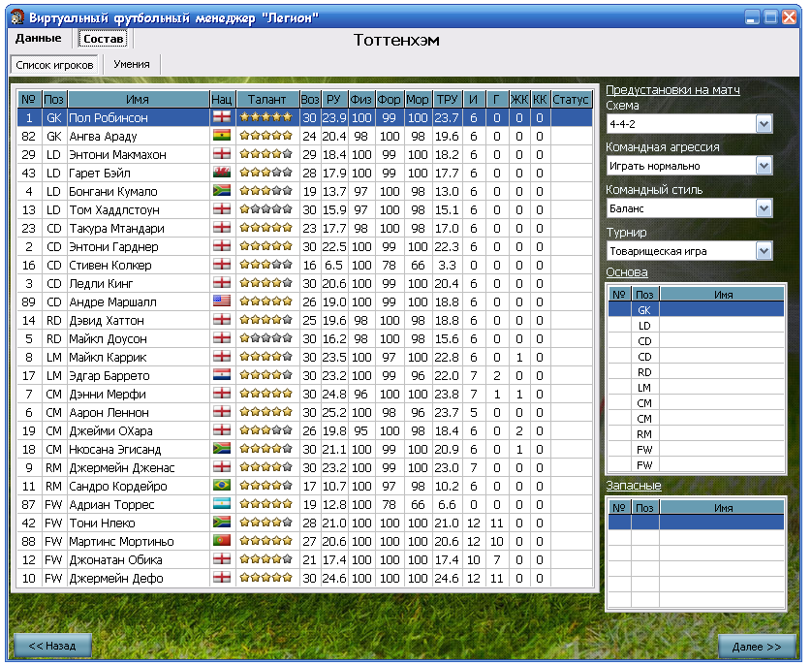
Task: Open the Командная агрессия dropdown
Action: [764, 166]
